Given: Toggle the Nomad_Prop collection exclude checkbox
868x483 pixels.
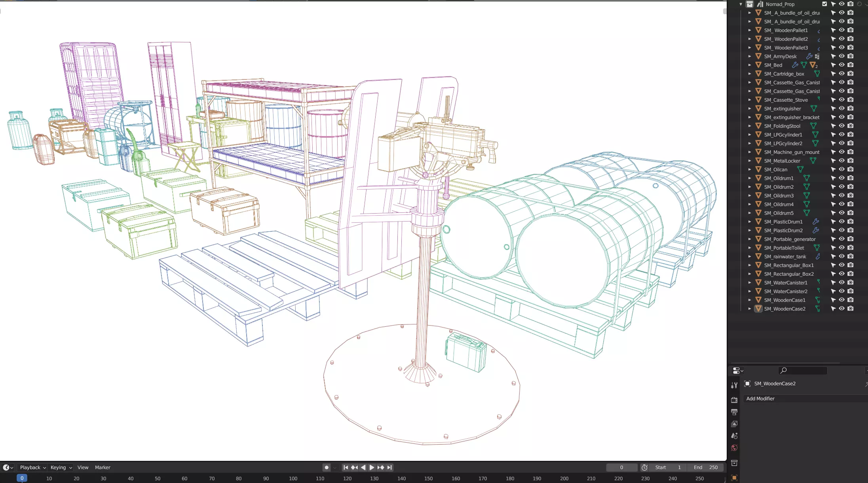Looking at the screenshot, I should pyautogui.click(x=824, y=4).
